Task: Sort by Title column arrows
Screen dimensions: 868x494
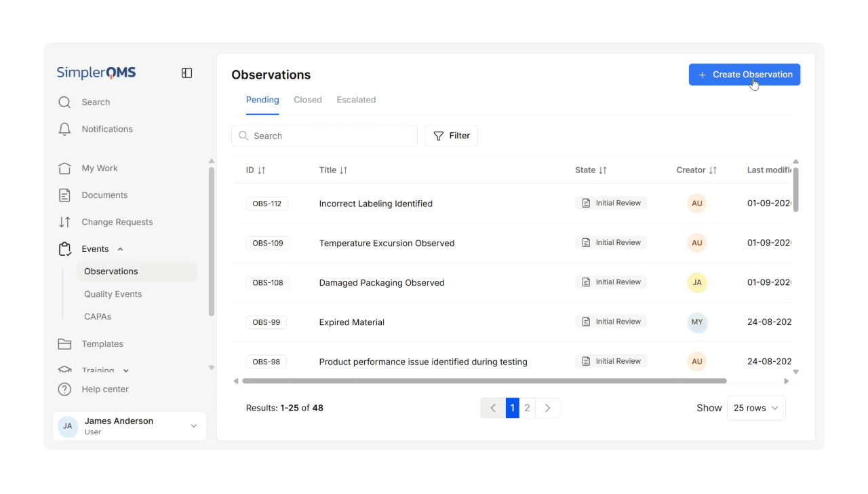Action: point(343,170)
